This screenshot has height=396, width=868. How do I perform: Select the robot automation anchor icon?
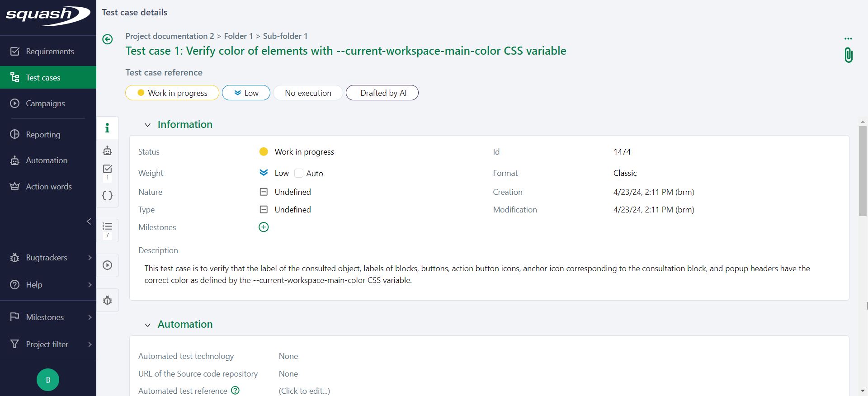coord(108,151)
